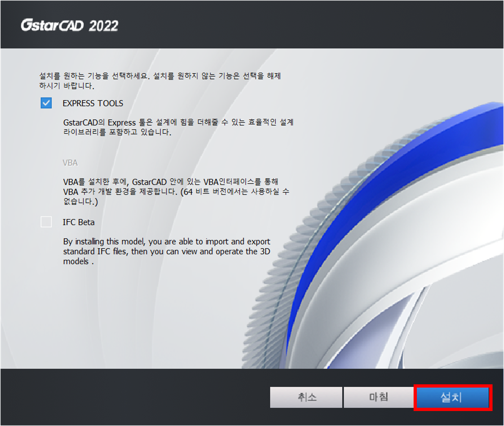The width and height of the screenshot is (504, 426).
Task: Click the 'VBA를 설치한 후에' description text
Action: tap(176, 192)
